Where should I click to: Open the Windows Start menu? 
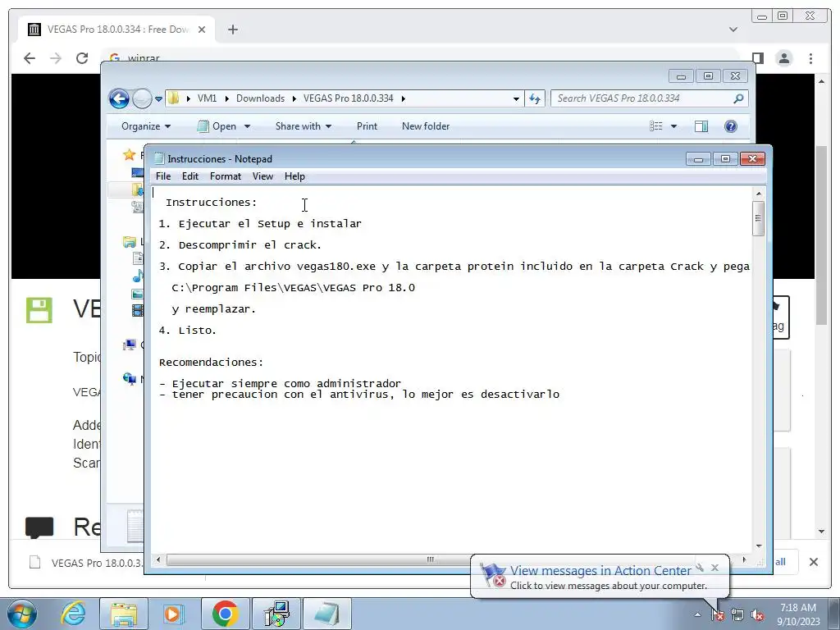tap(22, 614)
